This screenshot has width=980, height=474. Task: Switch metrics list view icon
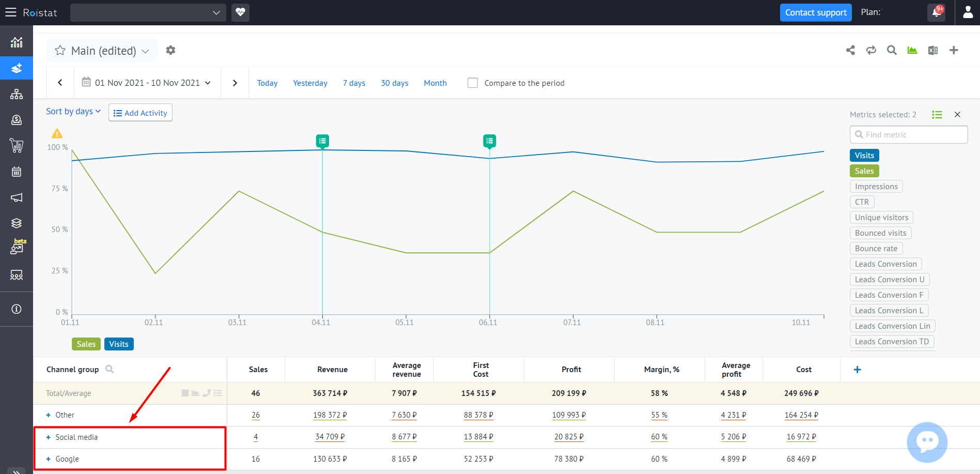937,115
